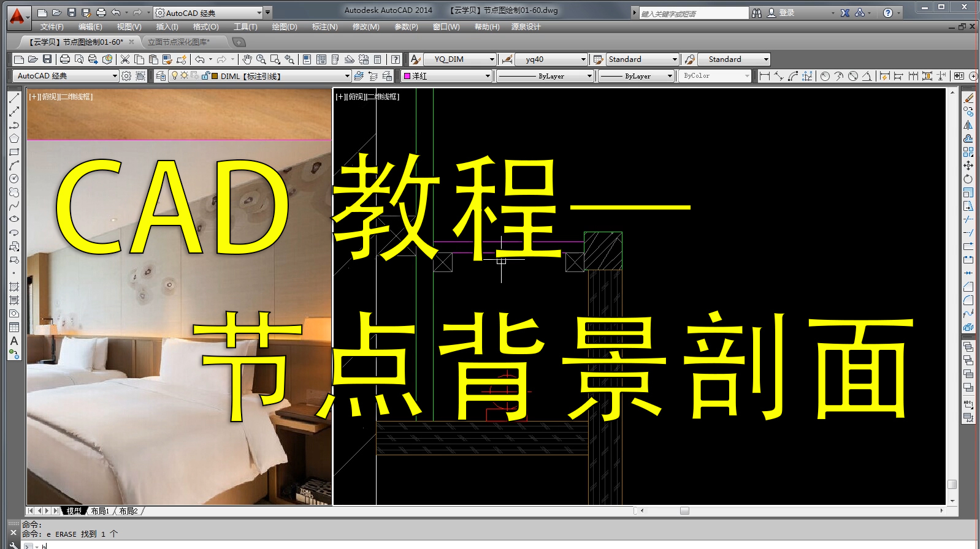Open the 洋红 color control dropdown
The width and height of the screenshot is (980, 549).
(x=488, y=76)
